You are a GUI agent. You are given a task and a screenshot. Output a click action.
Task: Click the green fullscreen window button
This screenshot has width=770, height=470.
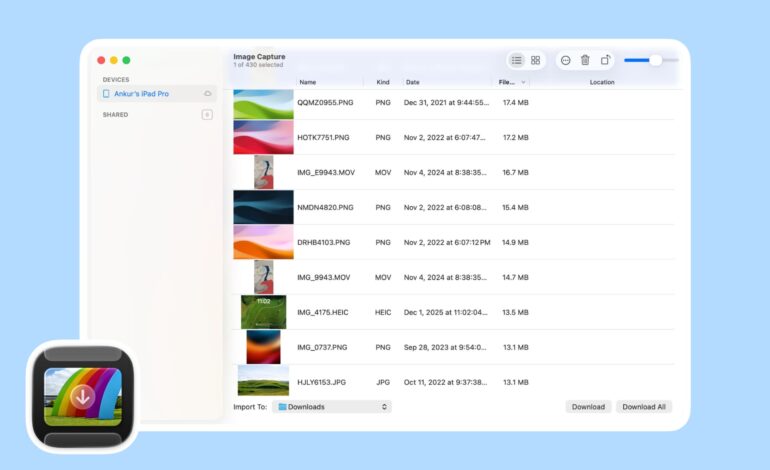126,60
